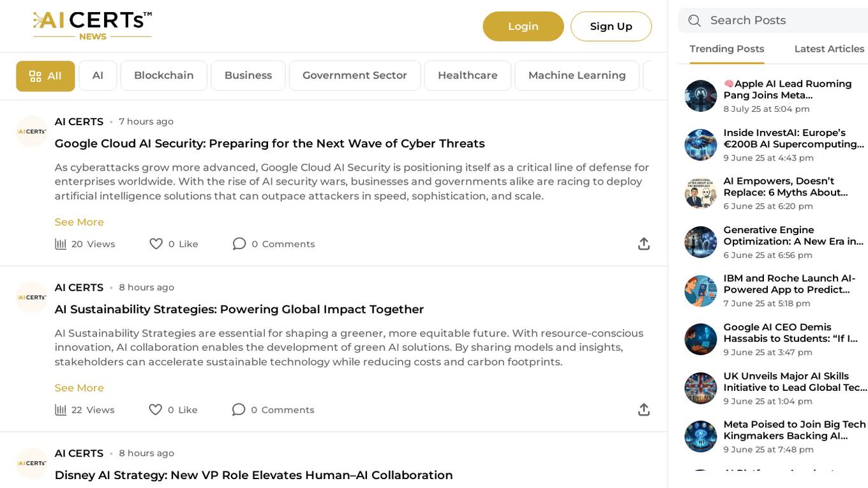Click AI CERTS author name on Google Cloud post
Image resolution: width=868 pixels, height=488 pixels.
tap(79, 122)
